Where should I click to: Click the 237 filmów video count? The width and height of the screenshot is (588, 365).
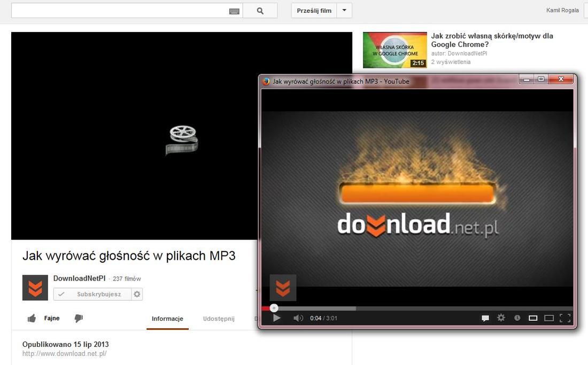click(x=127, y=279)
